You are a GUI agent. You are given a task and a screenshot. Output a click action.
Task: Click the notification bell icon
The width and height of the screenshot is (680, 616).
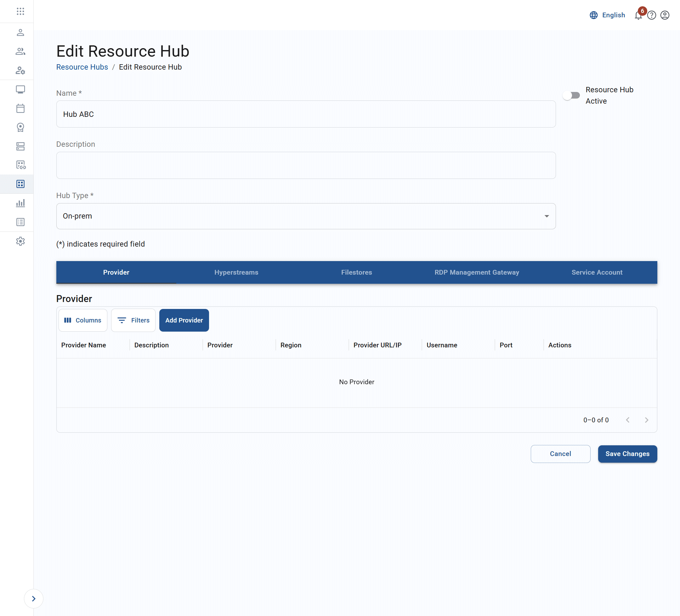638,15
